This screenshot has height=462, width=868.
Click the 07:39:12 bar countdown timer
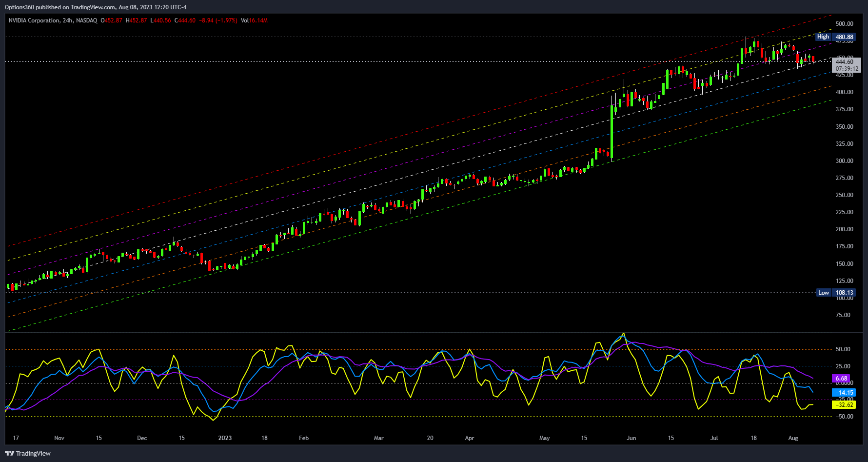point(847,69)
